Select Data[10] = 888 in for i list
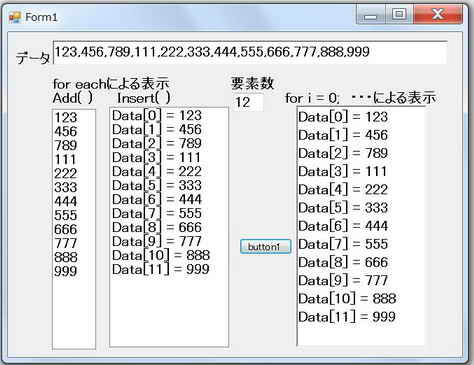The width and height of the screenshot is (474, 365). pyautogui.click(x=347, y=299)
